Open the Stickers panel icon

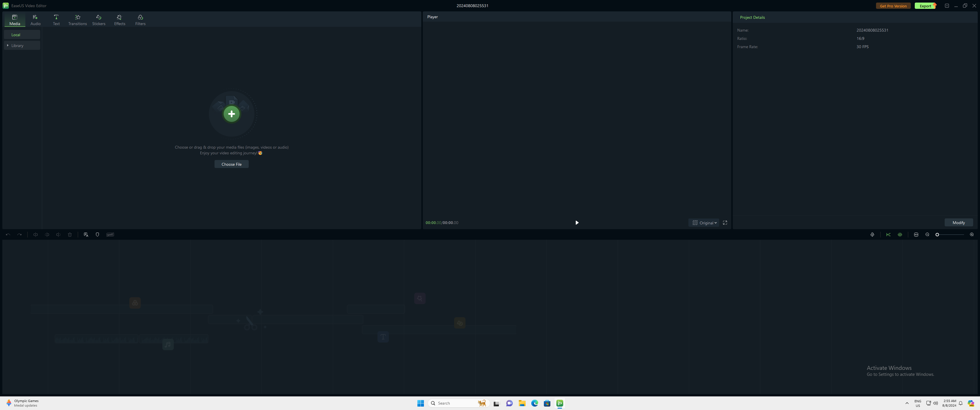(99, 17)
